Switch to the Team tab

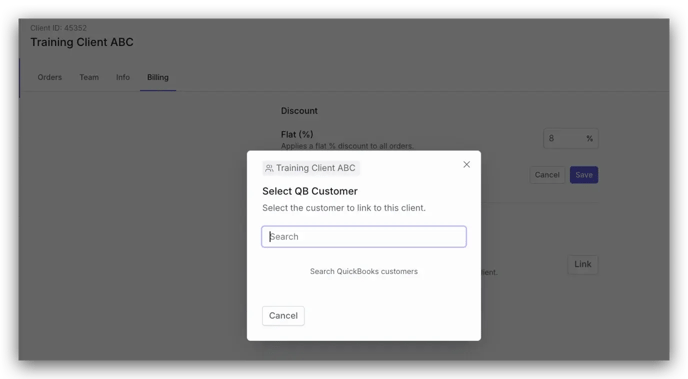(x=89, y=77)
